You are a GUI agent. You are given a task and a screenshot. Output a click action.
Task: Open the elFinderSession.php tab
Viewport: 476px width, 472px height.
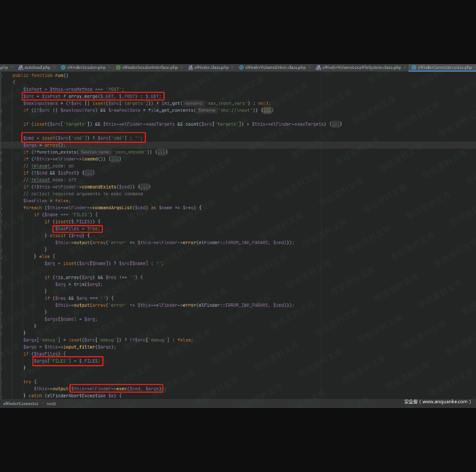point(86,68)
